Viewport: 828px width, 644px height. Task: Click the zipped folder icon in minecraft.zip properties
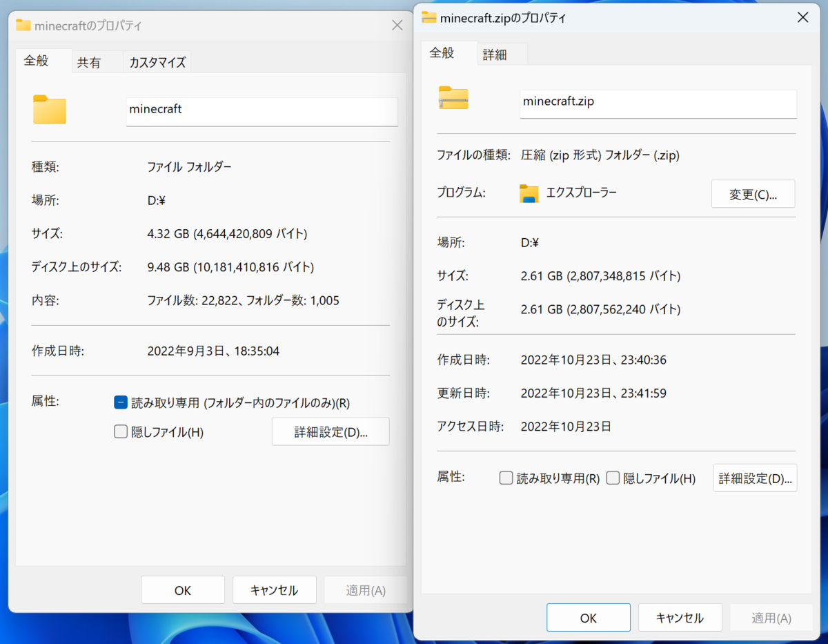pos(453,97)
